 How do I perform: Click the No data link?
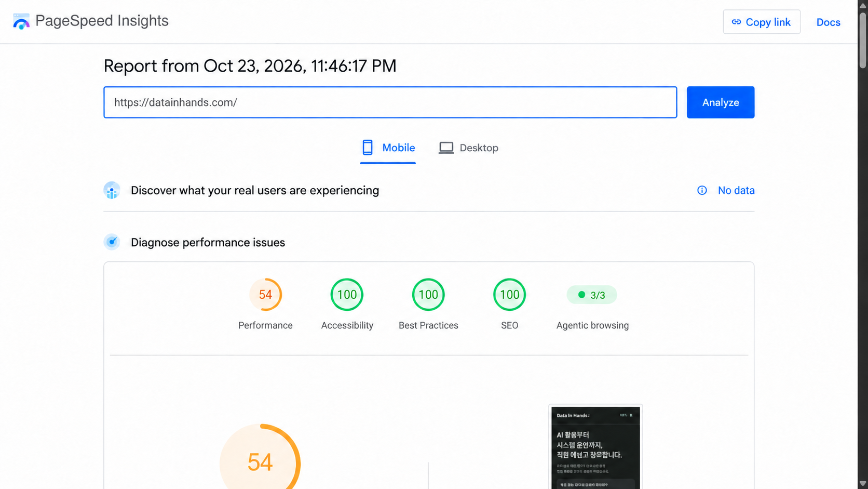[x=736, y=190]
